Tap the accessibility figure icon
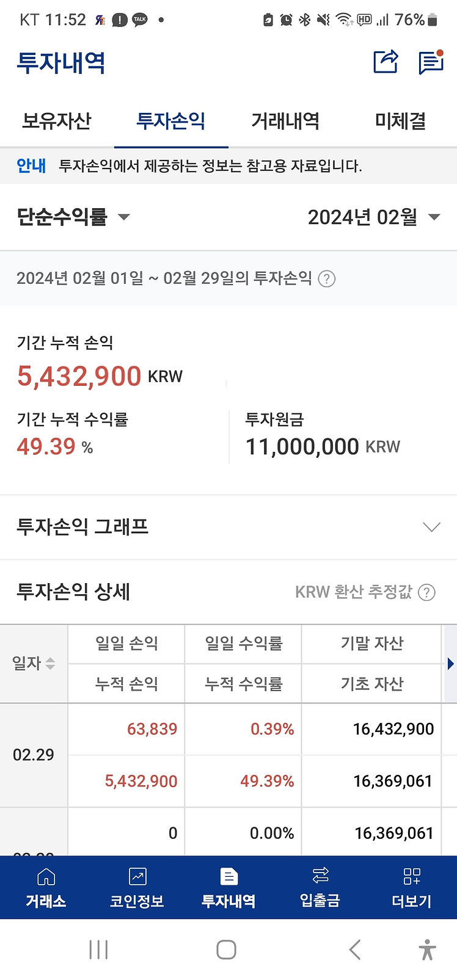This screenshot has height=980, width=457. (x=428, y=949)
